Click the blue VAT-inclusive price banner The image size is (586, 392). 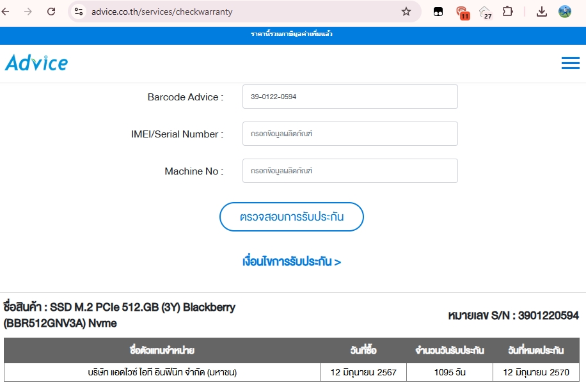(x=293, y=36)
